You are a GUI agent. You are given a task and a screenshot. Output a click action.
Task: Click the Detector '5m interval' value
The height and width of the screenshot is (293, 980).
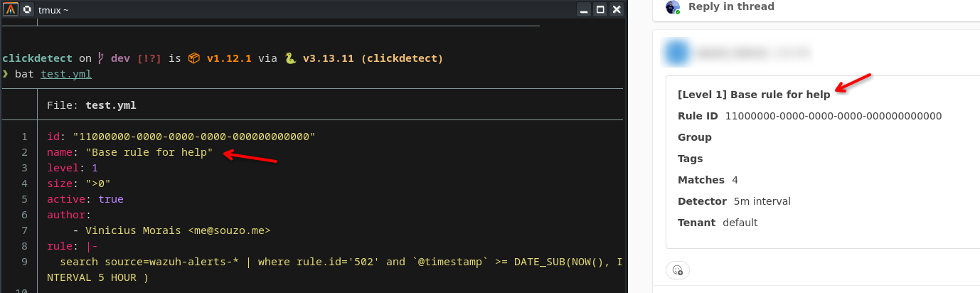(762, 201)
